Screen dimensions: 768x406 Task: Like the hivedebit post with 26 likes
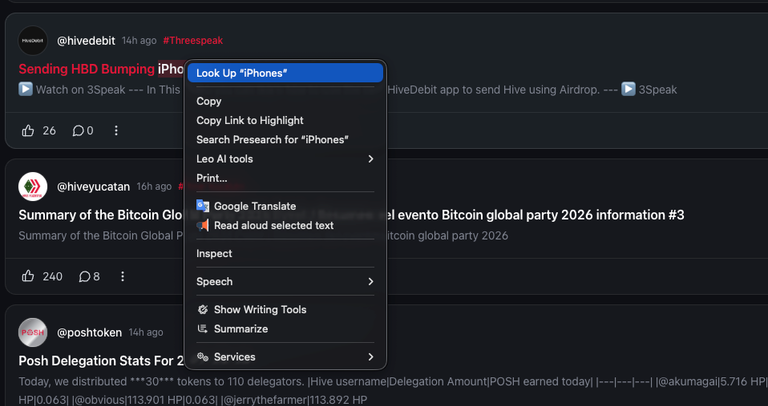click(28, 131)
